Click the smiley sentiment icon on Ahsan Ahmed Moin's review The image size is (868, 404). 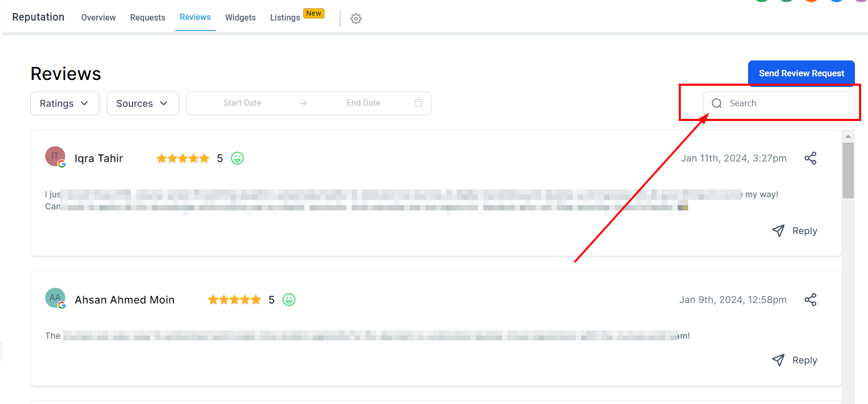click(289, 300)
